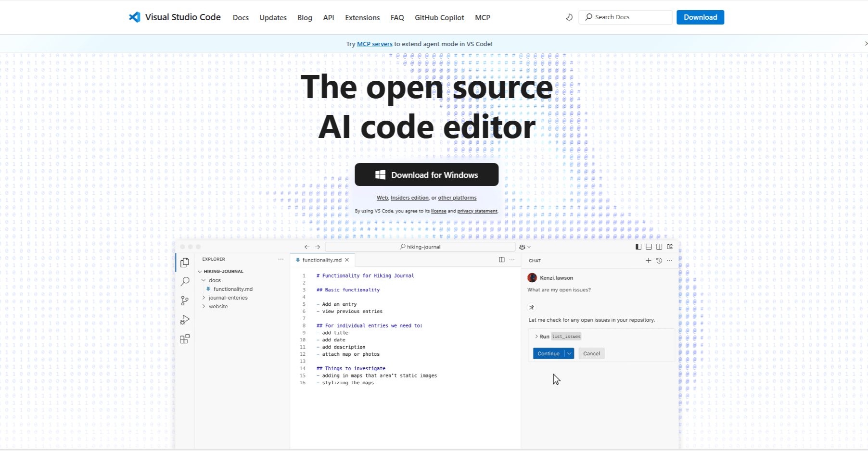Follow the Insiders edition link
The image size is (868, 451).
click(x=409, y=198)
